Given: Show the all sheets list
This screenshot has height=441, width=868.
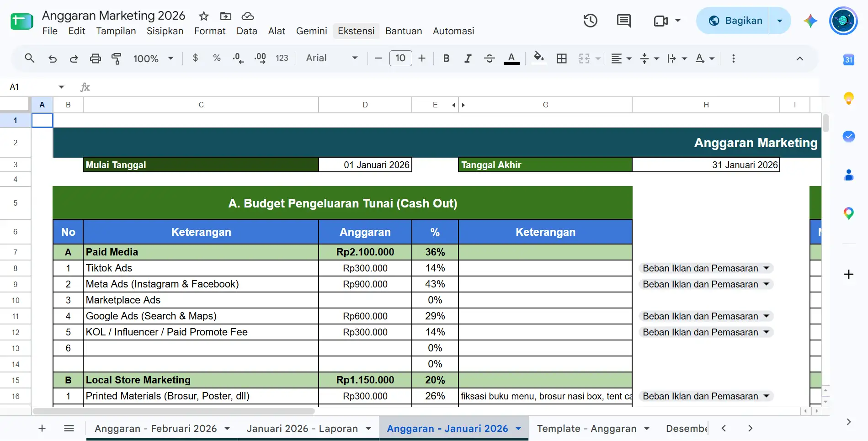Looking at the screenshot, I should click(69, 428).
